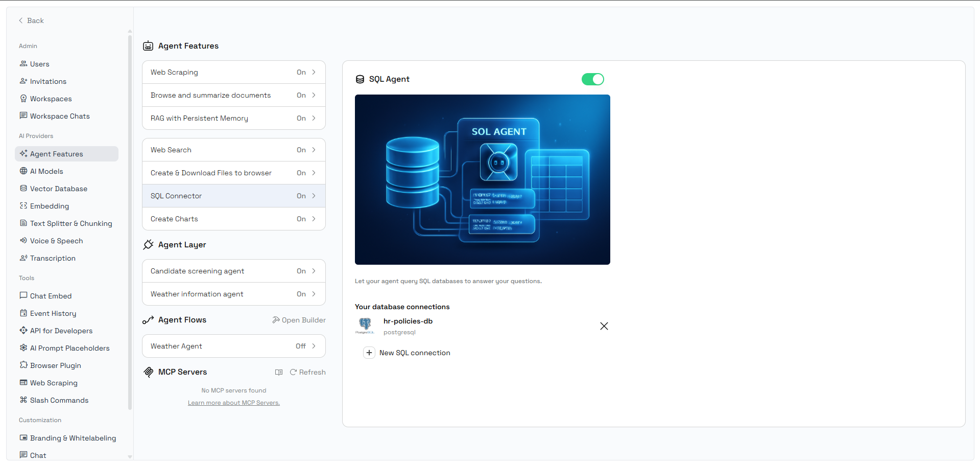Open AI Models in the sidebar
This screenshot has width=980, height=463.
(x=46, y=171)
